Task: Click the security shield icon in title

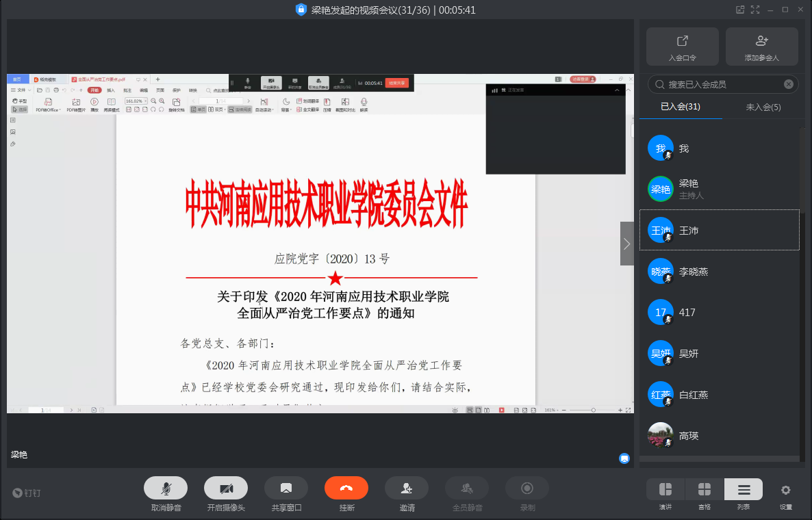Action: (301, 10)
